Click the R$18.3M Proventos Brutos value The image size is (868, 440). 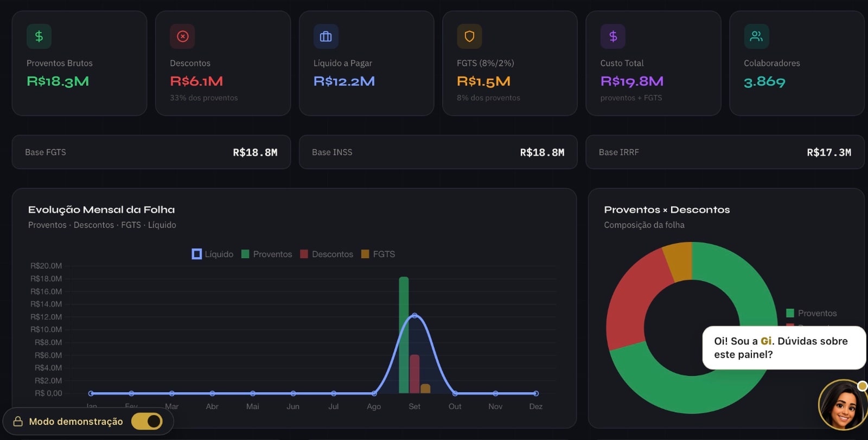click(x=58, y=81)
